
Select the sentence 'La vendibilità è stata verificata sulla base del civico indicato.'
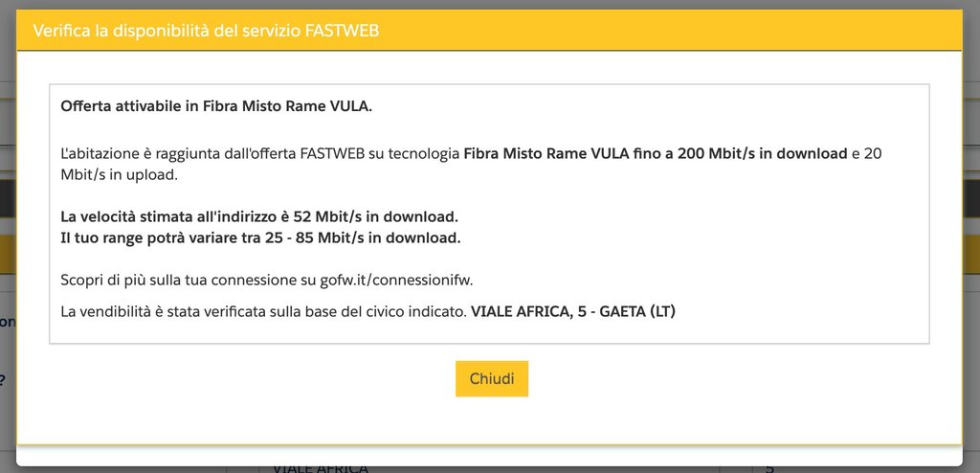point(264,311)
